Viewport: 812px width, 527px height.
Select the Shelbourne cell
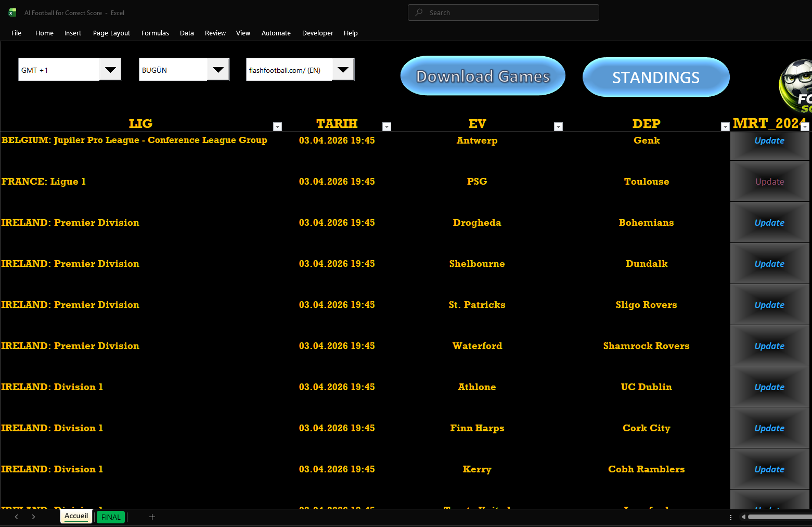477,264
